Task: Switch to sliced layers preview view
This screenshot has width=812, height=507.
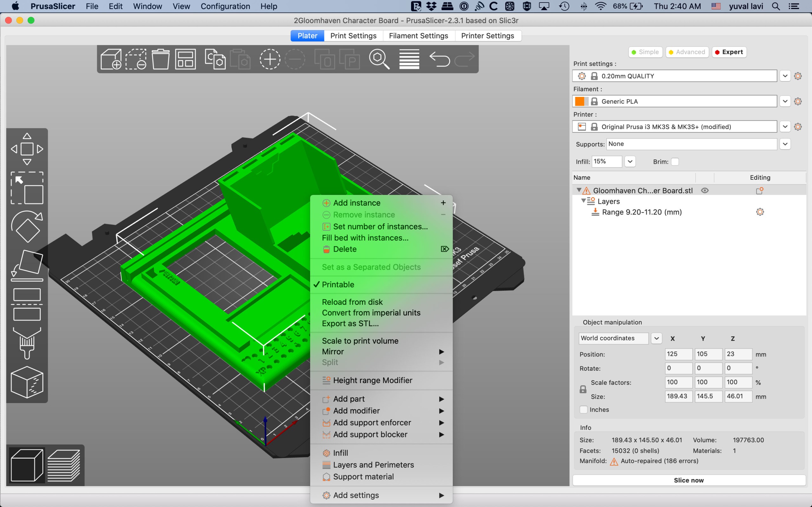Action: 64,465
